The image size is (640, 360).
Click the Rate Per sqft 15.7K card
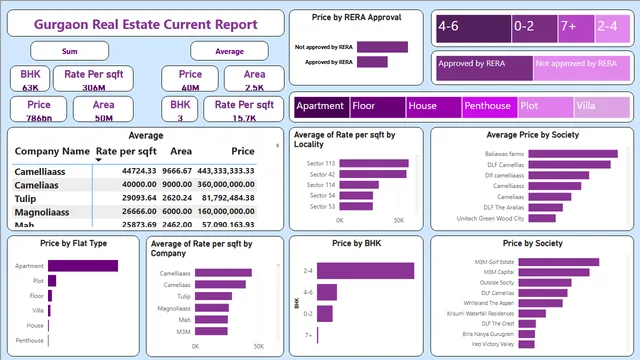(x=244, y=109)
